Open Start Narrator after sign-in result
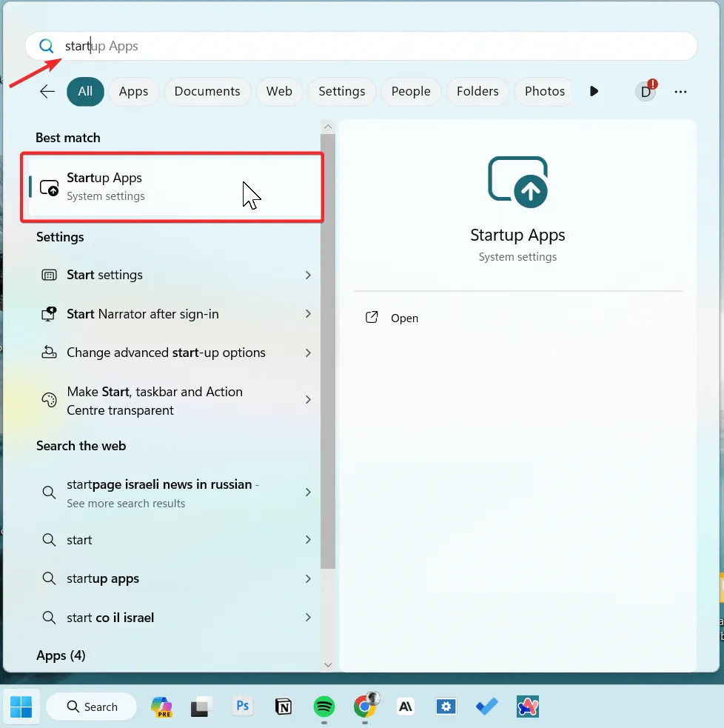Screen dimensions: 724x728 click(x=173, y=314)
